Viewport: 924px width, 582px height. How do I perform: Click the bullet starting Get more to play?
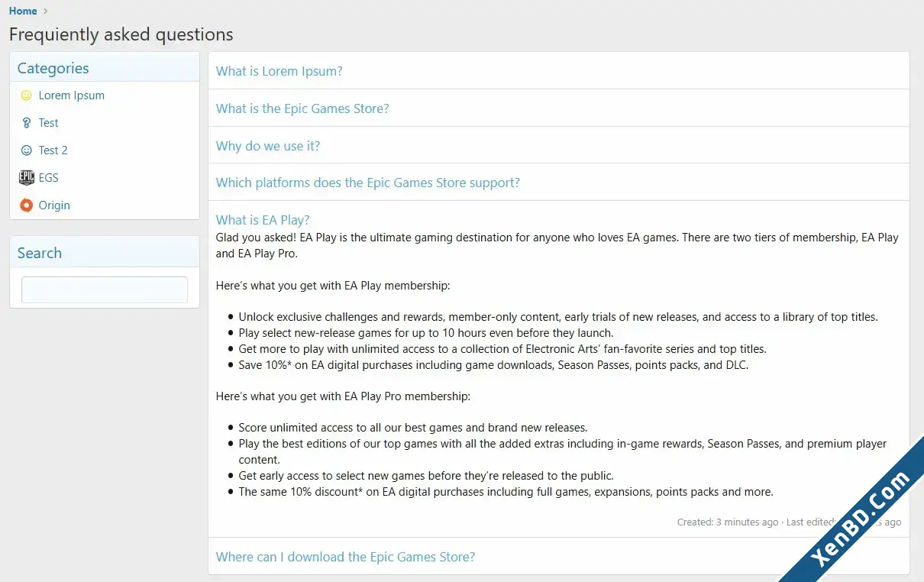pyautogui.click(x=502, y=349)
